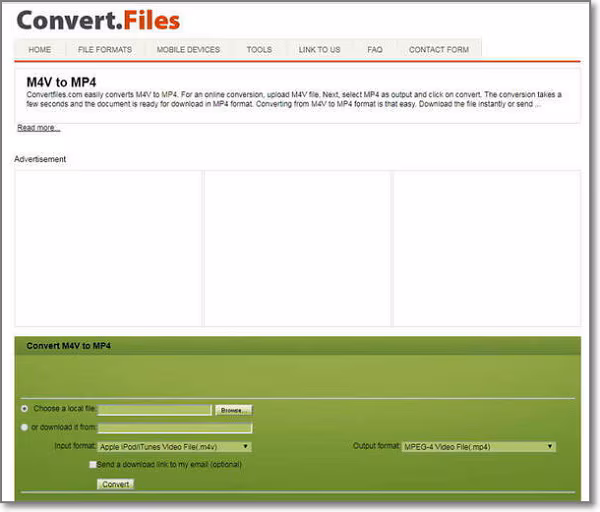Select 'Choose a local file' radio button

click(x=24, y=409)
